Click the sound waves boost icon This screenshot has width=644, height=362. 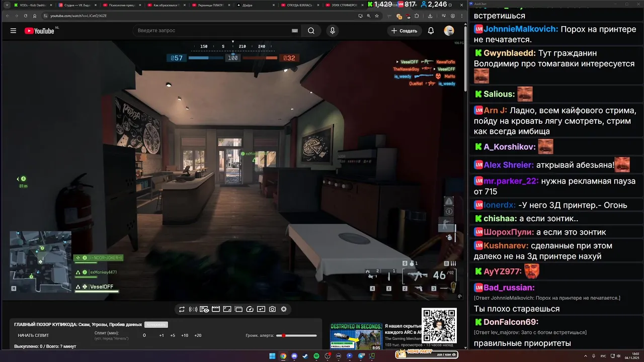click(193, 309)
